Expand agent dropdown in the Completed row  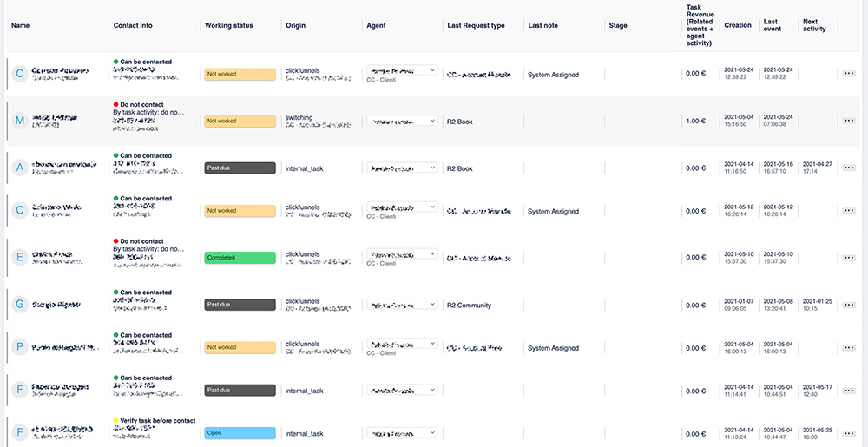click(x=402, y=255)
